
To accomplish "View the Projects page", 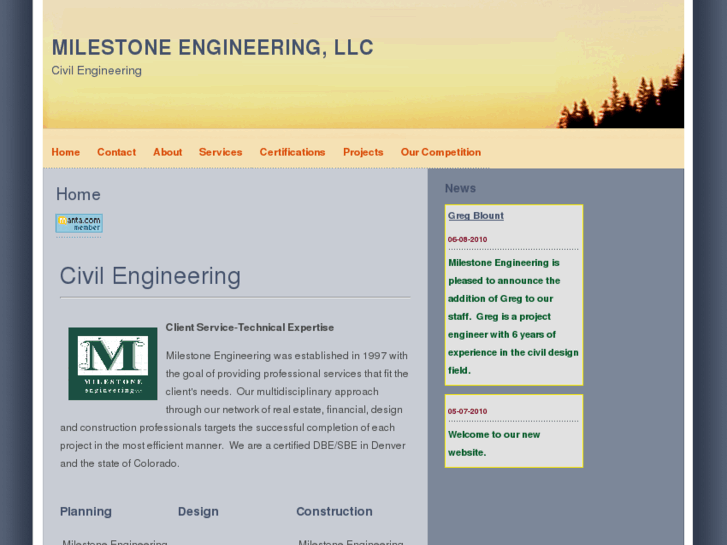I will (x=363, y=152).
